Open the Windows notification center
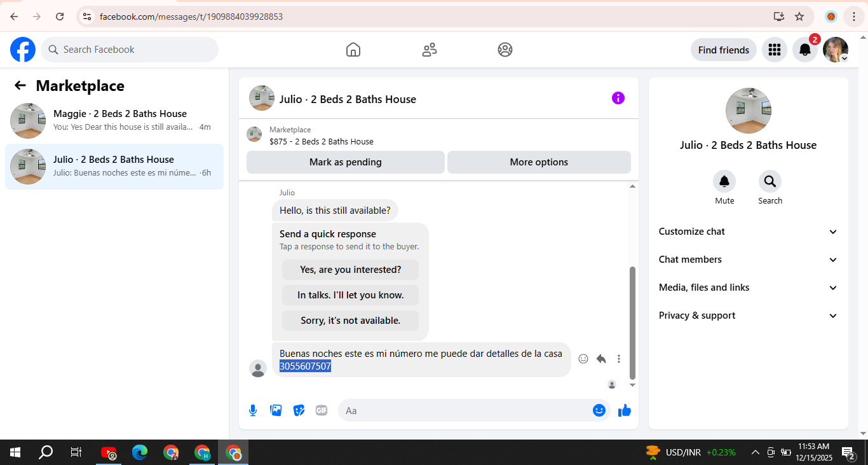Screen dimensions: 868x465 click(x=848, y=452)
